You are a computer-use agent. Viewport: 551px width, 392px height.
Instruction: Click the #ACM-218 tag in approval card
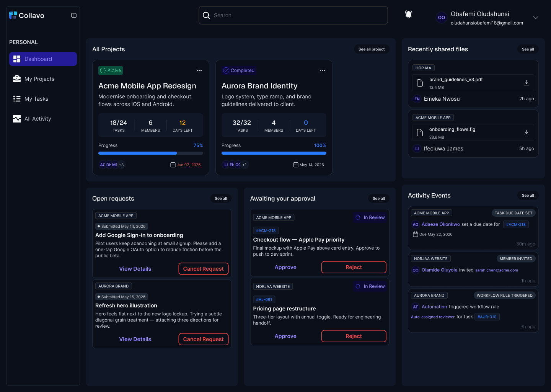(266, 230)
